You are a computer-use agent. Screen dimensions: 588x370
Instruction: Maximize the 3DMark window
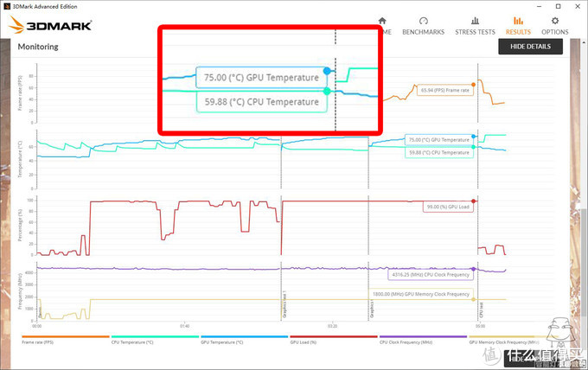pyautogui.click(x=559, y=6)
